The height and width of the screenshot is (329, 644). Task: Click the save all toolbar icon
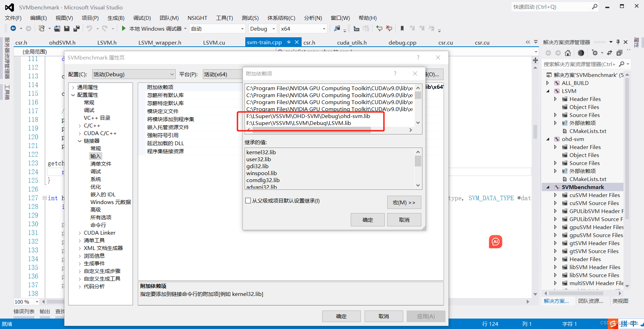tap(77, 29)
